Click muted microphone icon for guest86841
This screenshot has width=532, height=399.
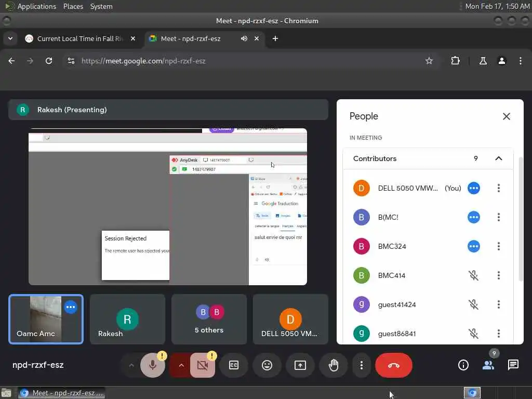click(474, 334)
